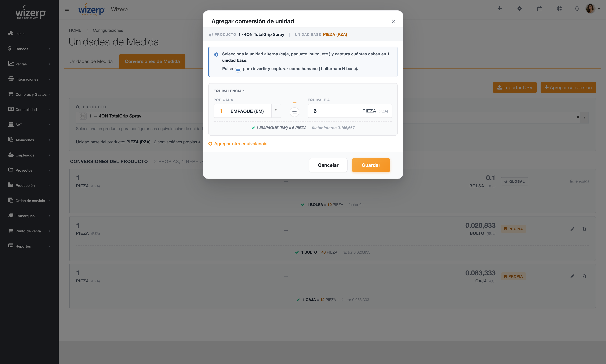The width and height of the screenshot is (606, 364).
Task: Click the info icon in the hint box
Action: 216,55
